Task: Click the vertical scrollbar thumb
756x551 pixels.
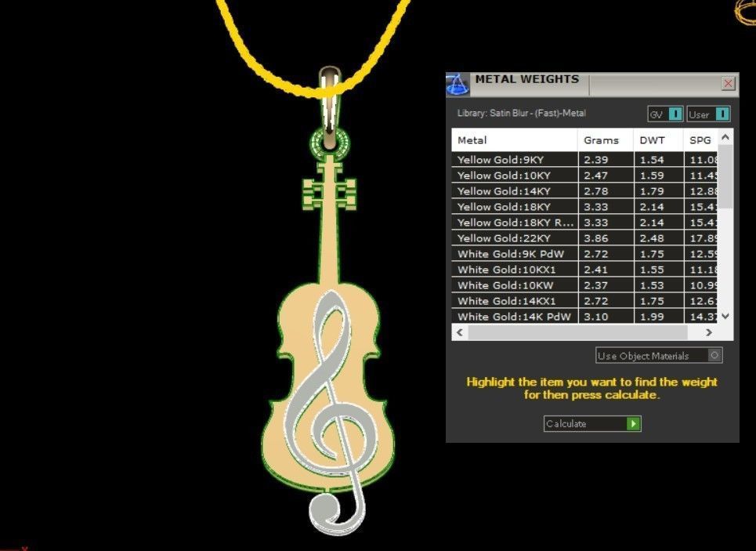Action: pyautogui.click(x=725, y=176)
